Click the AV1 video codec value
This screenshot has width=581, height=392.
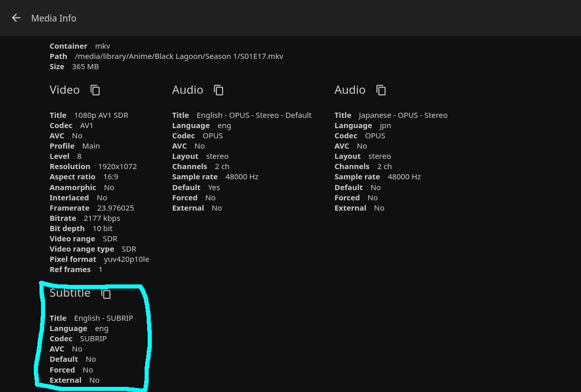[87, 126]
